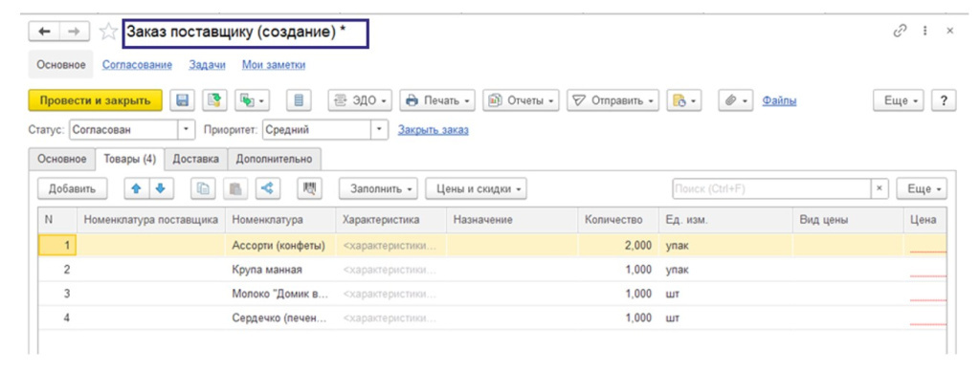The image size is (980, 372).
Task: Move row down with blue down arrow
Action: (160, 188)
